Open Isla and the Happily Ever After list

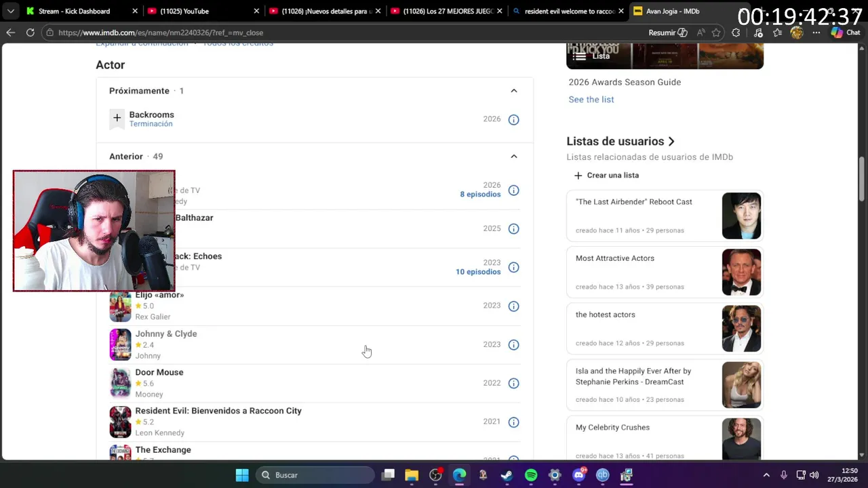coord(665,385)
